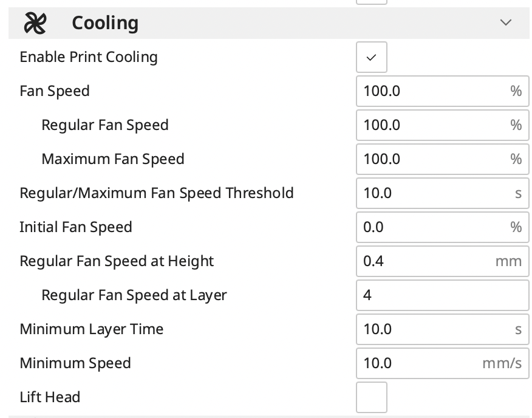
Task: Click Regular Fan Speed at Height field
Action: pos(443,261)
